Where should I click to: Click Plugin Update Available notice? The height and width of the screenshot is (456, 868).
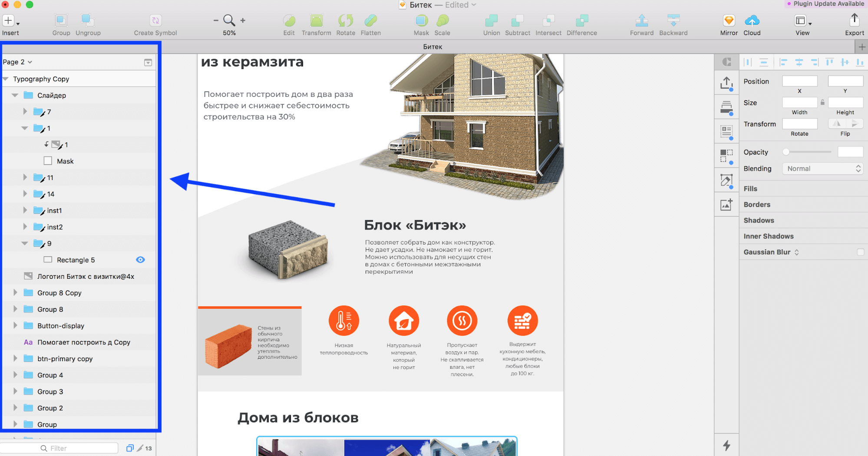coord(825,4)
